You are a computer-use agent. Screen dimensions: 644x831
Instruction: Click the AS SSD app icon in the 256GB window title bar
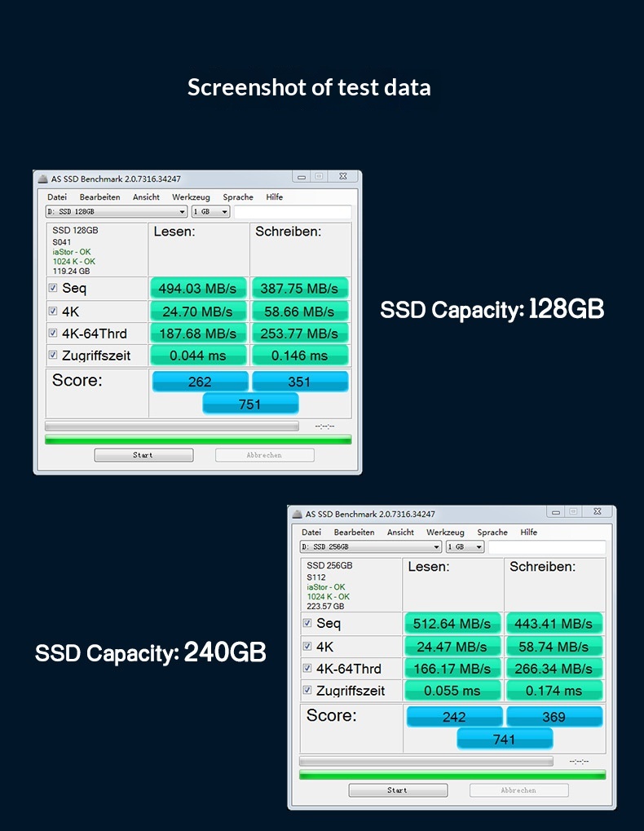pyautogui.click(x=297, y=514)
